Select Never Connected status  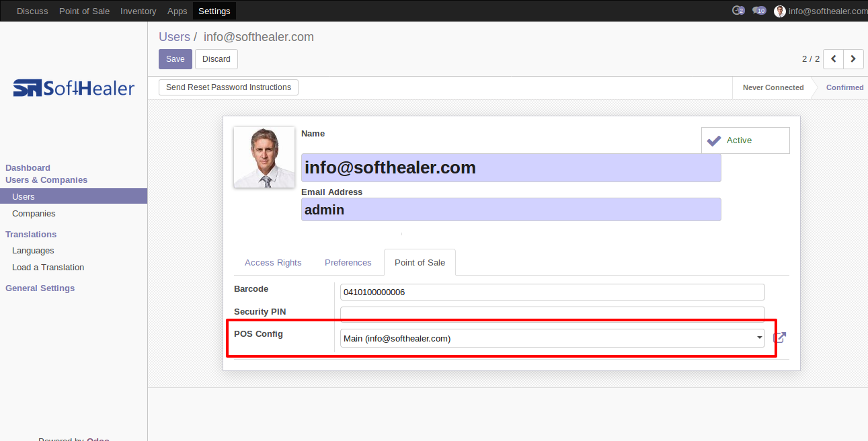(773, 87)
